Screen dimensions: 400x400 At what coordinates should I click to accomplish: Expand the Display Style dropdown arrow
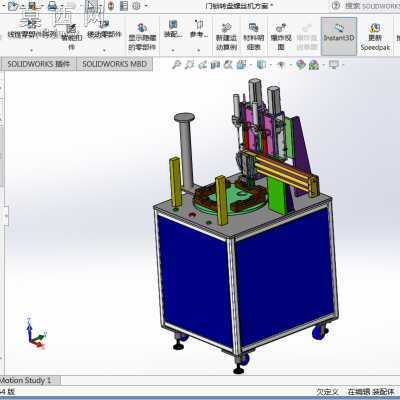[270, 65]
